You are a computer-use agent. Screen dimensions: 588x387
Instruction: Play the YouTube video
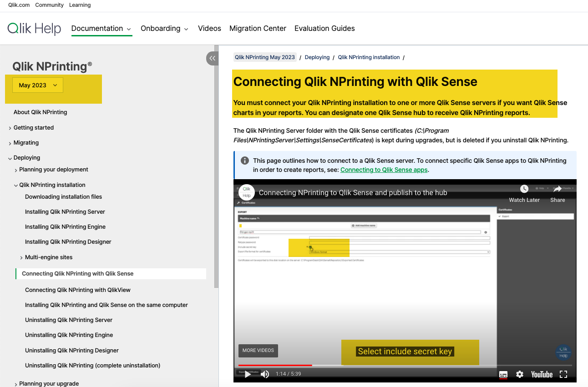248,374
